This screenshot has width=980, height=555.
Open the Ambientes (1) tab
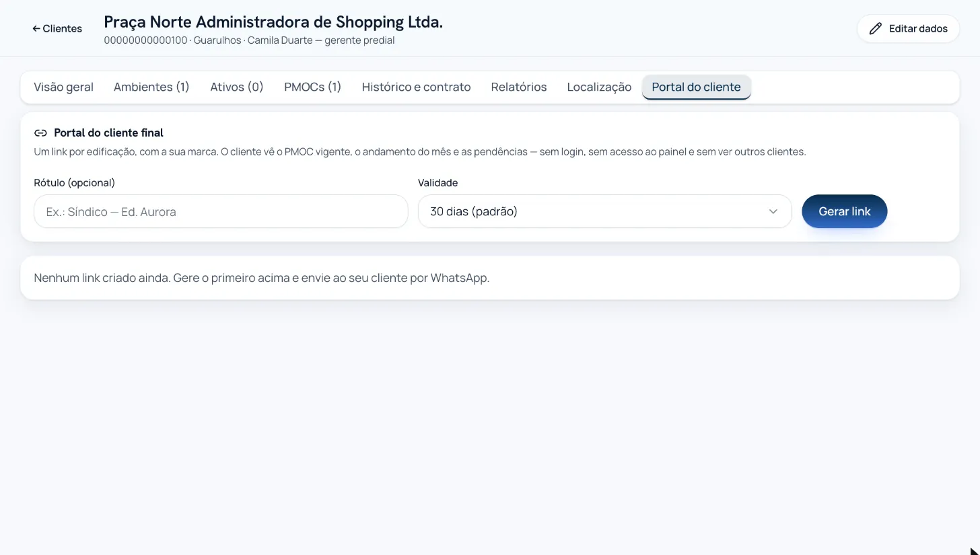click(151, 87)
